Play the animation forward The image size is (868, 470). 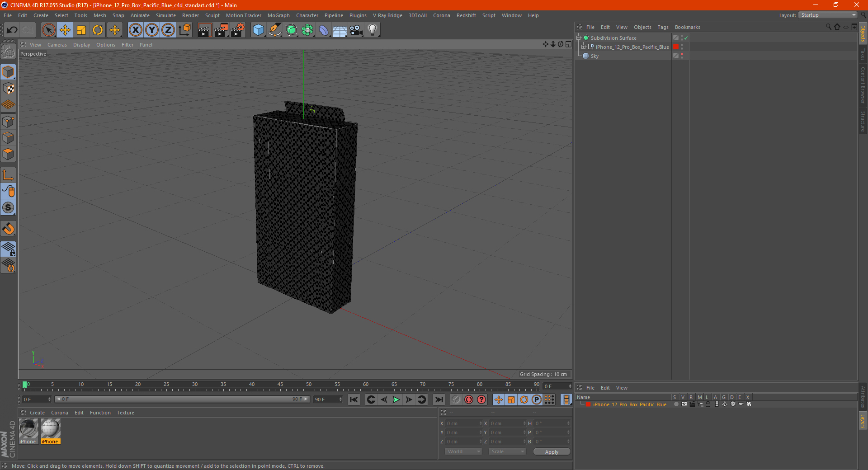(396, 399)
